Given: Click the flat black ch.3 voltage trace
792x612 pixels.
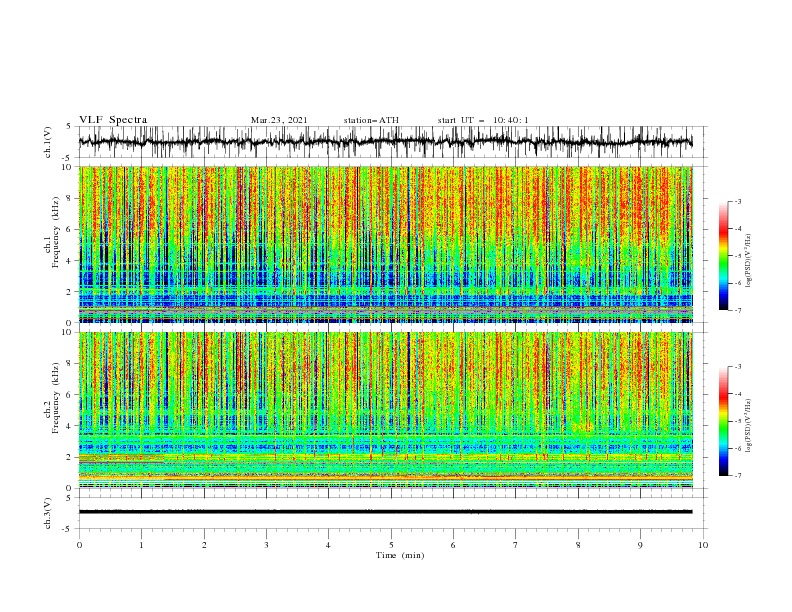Looking at the screenshot, I should (385, 512).
